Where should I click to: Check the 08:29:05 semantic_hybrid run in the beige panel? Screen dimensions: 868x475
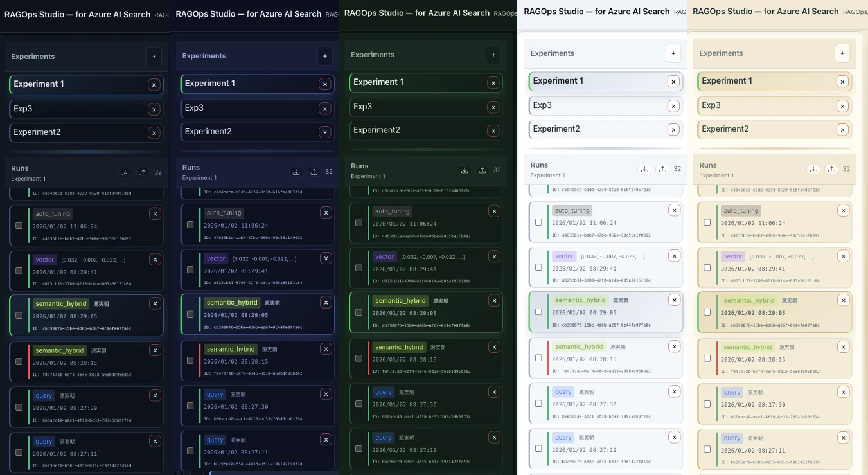coord(707,312)
